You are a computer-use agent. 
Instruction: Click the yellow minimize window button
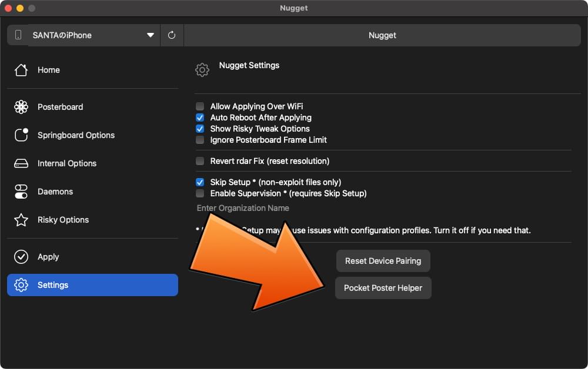20,8
